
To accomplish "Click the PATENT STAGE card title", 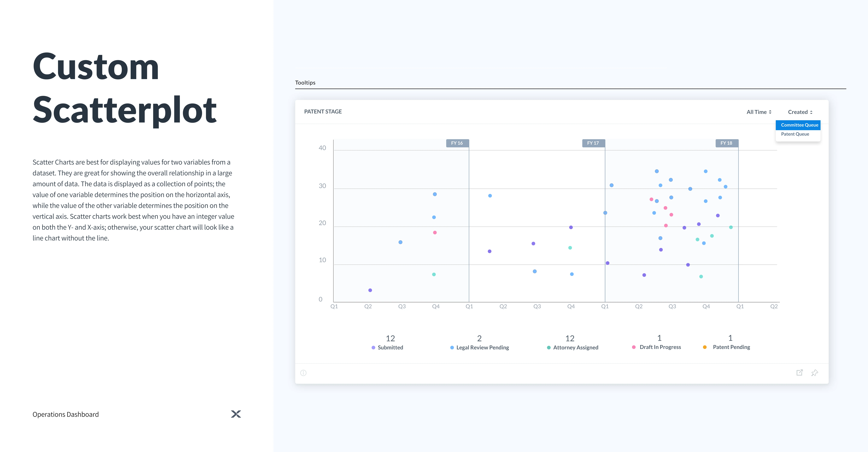I will click(x=323, y=111).
